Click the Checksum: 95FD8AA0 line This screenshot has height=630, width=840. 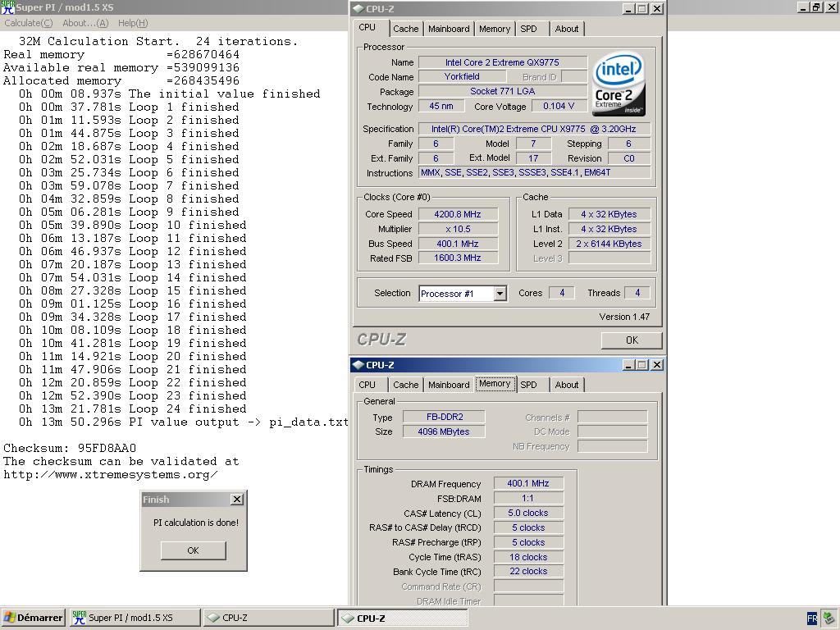point(70,448)
